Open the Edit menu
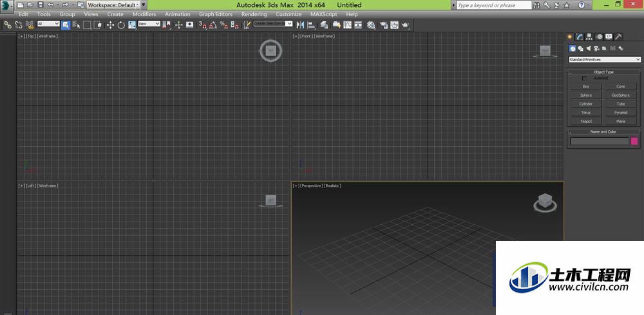The image size is (644, 315). (23, 14)
